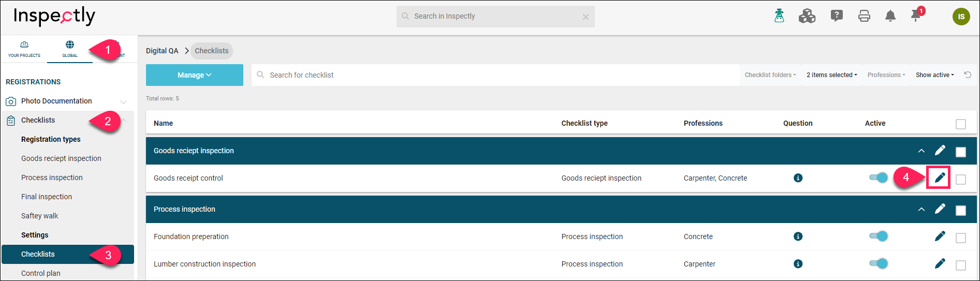Image resolution: width=980 pixels, height=281 pixels.
Task: Show question info for Goods receipt control
Action: point(798,178)
